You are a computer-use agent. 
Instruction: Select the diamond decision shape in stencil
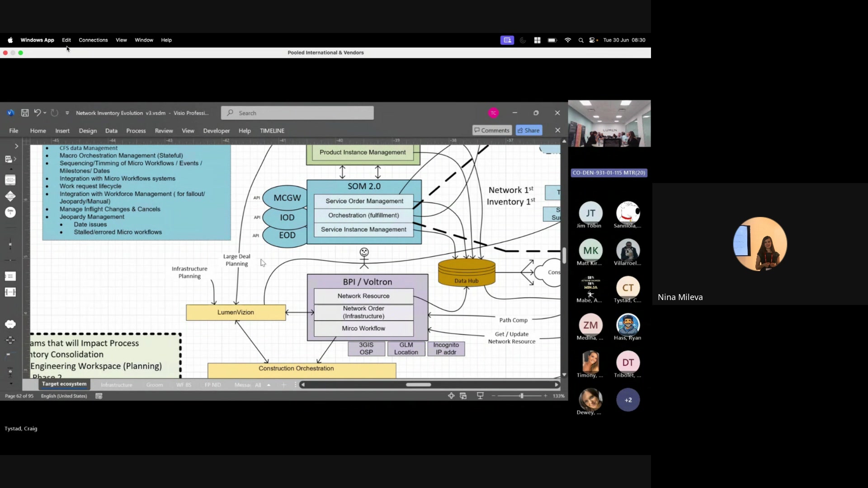(10, 196)
